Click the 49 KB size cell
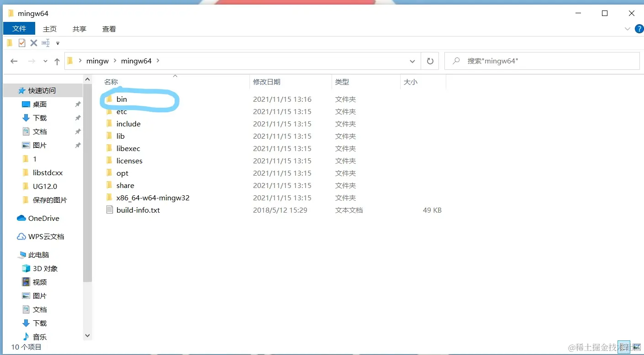The image size is (644, 355). click(432, 210)
